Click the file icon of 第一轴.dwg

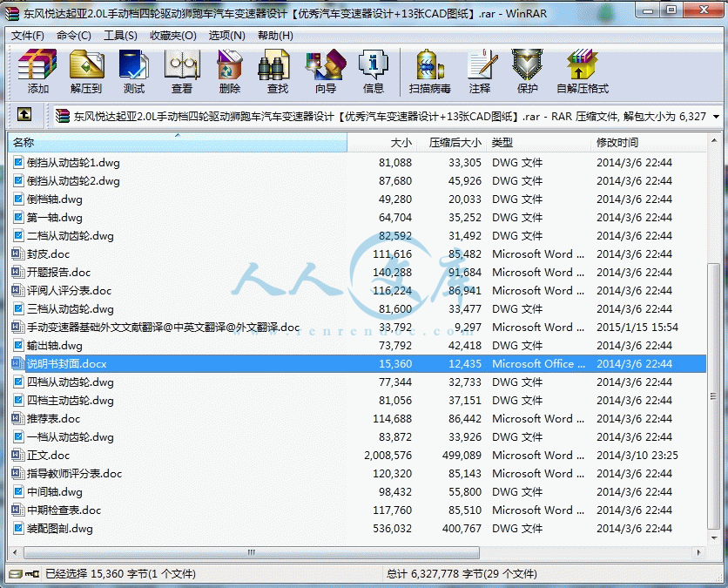point(18,218)
